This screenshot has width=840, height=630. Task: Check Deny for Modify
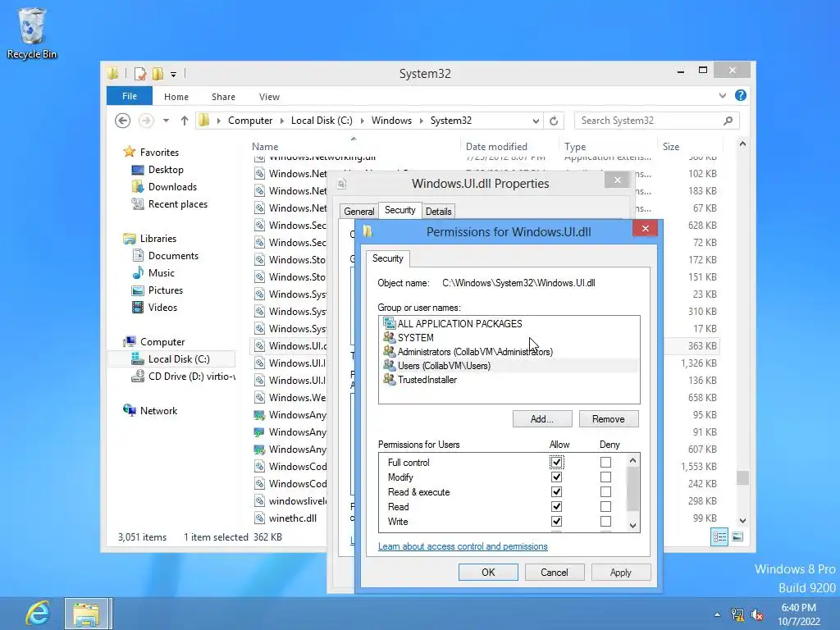(x=605, y=477)
